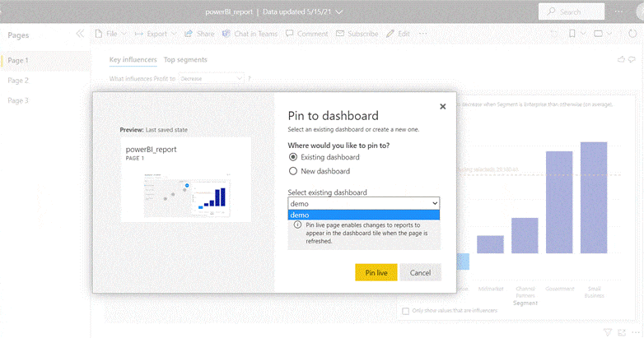Switch to the Top segments tab
The image size is (644, 338).
pyautogui.click(x=185, y=60)
